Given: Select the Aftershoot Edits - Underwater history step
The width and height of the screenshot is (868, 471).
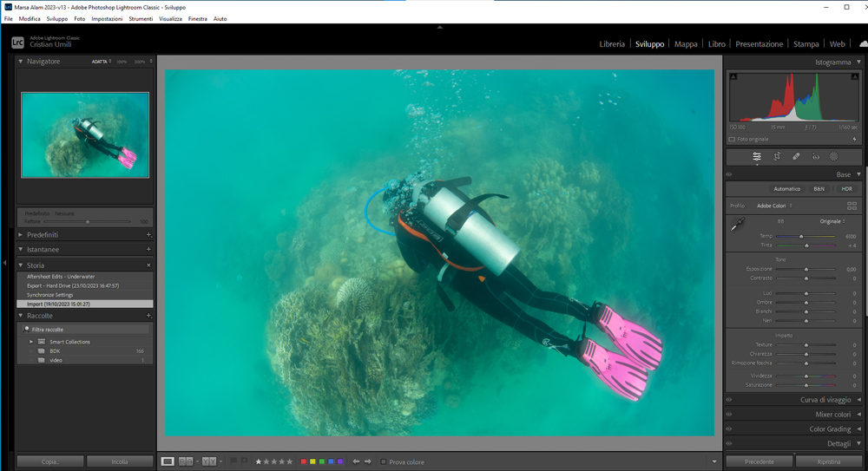Looking at the screenshot, I should click(x=62, y=276).
